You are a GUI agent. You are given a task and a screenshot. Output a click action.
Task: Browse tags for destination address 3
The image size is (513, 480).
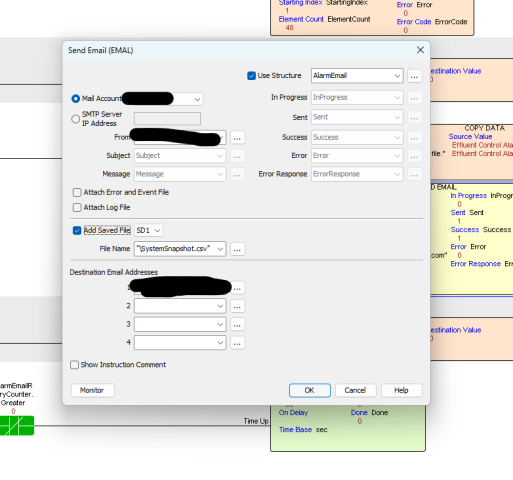pyautogui.click(x=237, y=324)
